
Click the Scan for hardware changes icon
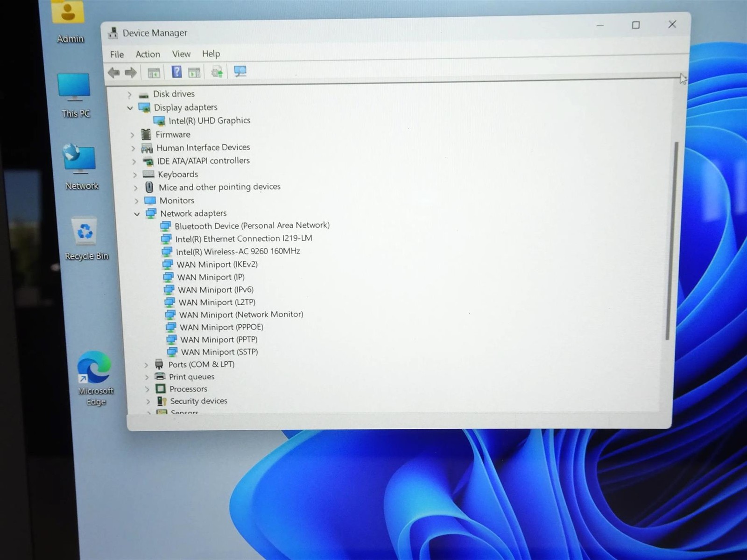point(240,71)
